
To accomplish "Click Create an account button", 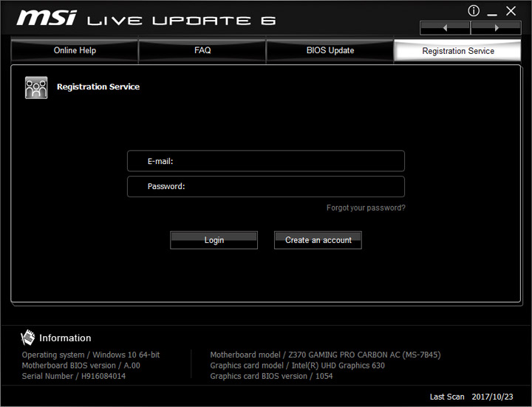I will tap(318, 240).
